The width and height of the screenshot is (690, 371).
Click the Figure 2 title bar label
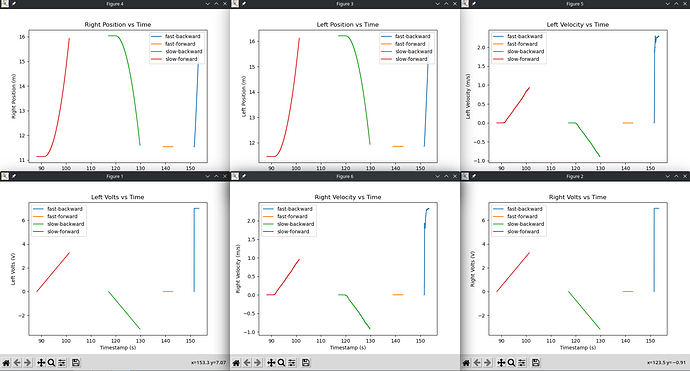(575, 176)
